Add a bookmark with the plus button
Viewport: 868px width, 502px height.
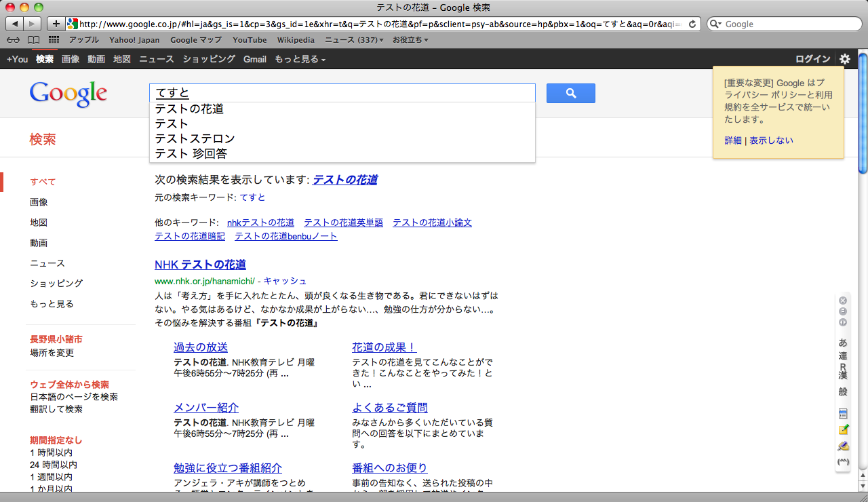56,24
